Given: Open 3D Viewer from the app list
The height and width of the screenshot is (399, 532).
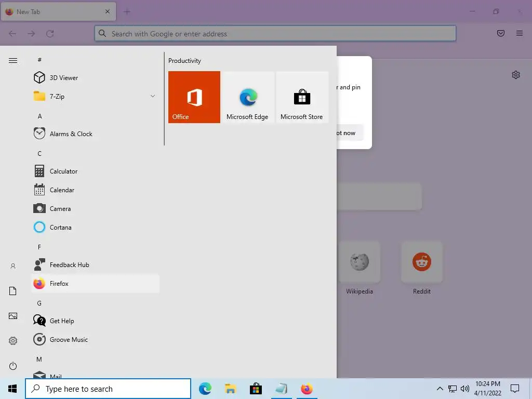Looking at the screenshot, I should click(x=96, y=78).
